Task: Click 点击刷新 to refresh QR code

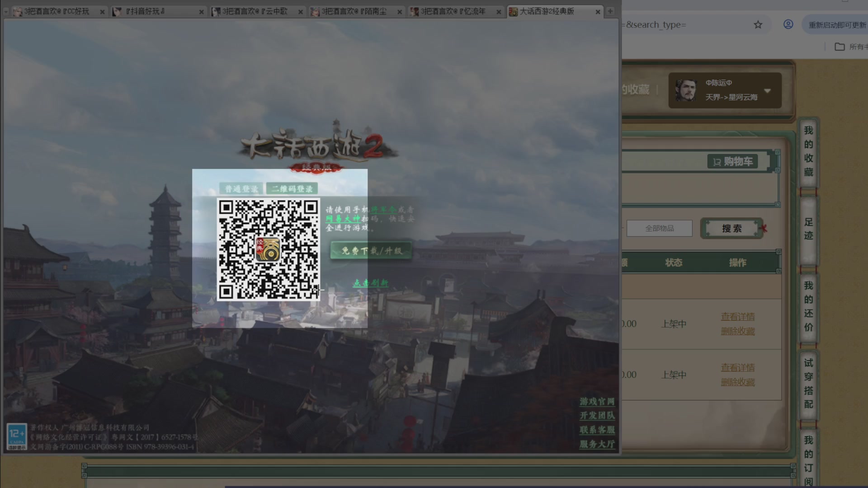Action: 370,283
